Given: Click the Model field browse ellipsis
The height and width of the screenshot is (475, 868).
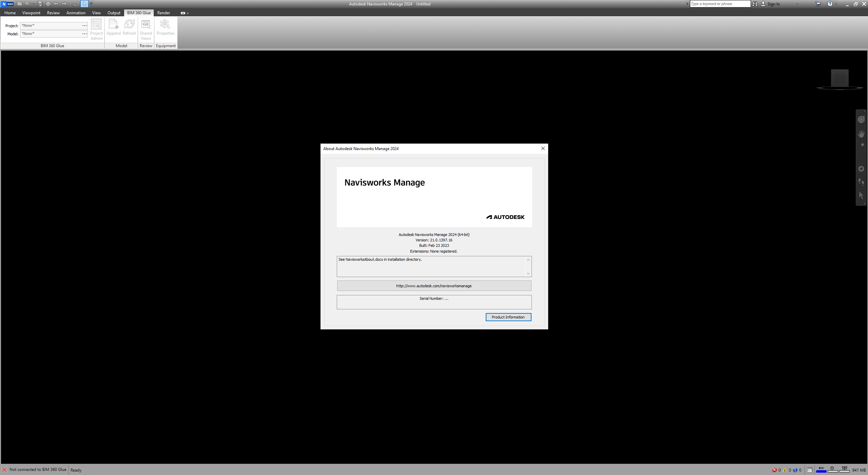Looking at the screenshot, I should pos(84,34).
